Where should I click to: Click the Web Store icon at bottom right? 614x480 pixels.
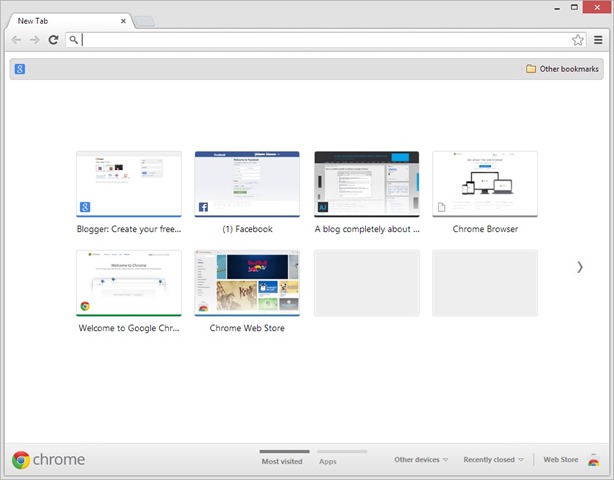[x=594, y=460]
